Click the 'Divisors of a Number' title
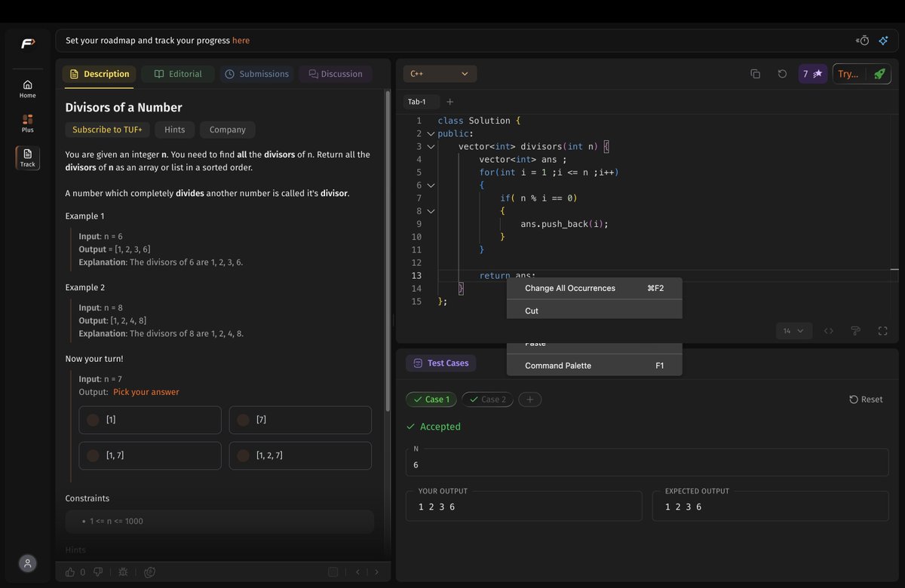This screenshot has height=588, width=905. (124, 108)
